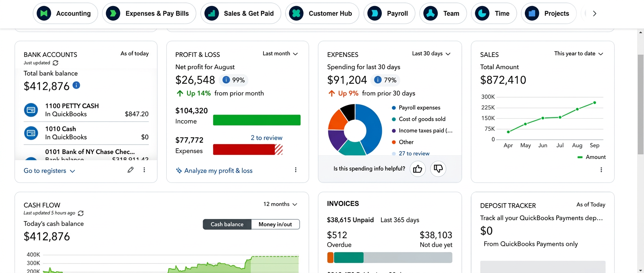Select the Payroll tab label
The width and height of the screenshot is (644, 273).
point(398,13)
